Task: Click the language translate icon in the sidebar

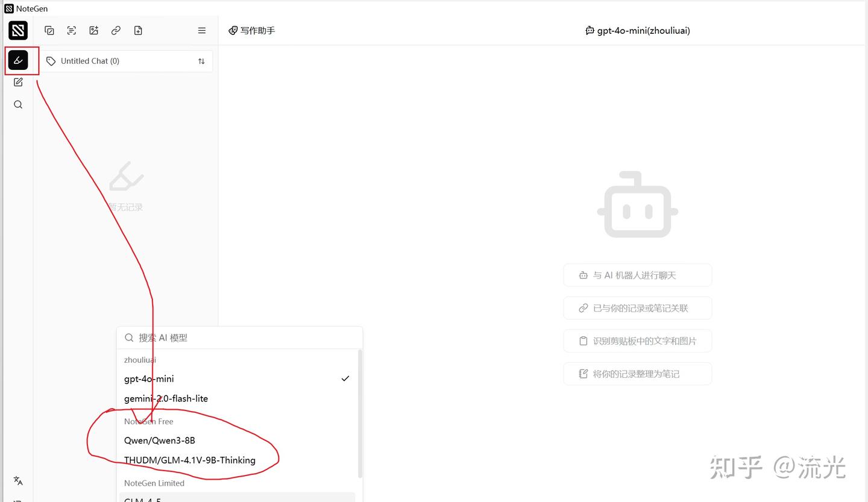Action: click(18, 480)
